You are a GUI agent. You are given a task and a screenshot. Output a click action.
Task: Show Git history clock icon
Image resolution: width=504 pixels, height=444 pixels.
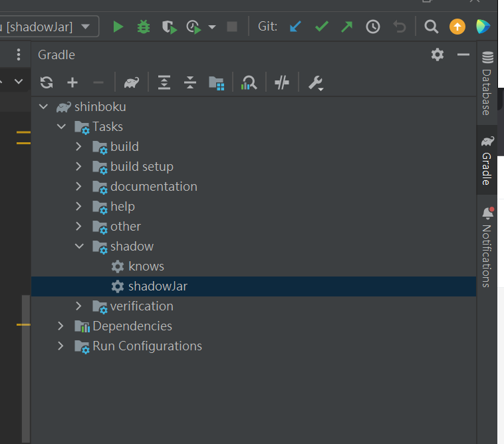click(373, 27)
